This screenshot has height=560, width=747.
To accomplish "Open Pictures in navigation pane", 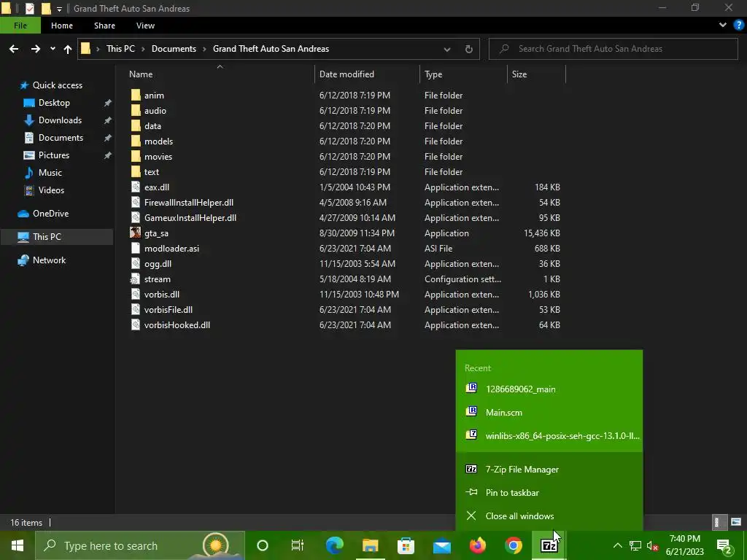I will [x=53, y=155].
